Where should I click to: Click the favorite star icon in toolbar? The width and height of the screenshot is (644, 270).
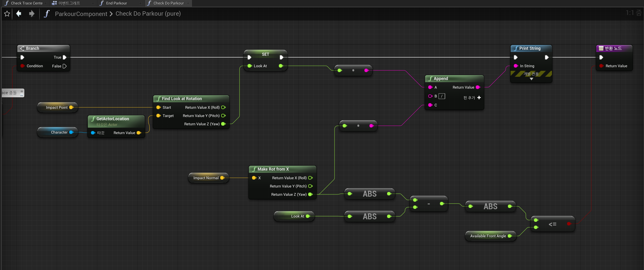pos(7,14)
